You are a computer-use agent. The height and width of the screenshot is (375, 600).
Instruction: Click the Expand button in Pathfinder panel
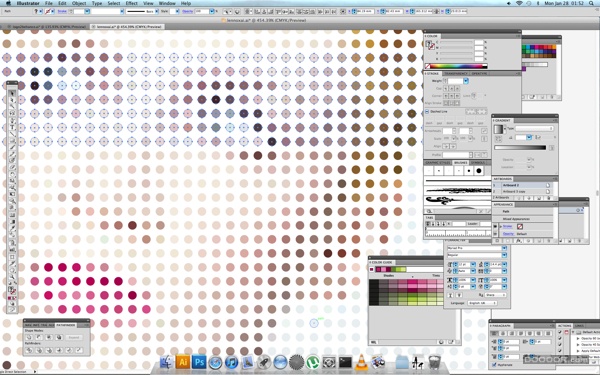[74, 338]
